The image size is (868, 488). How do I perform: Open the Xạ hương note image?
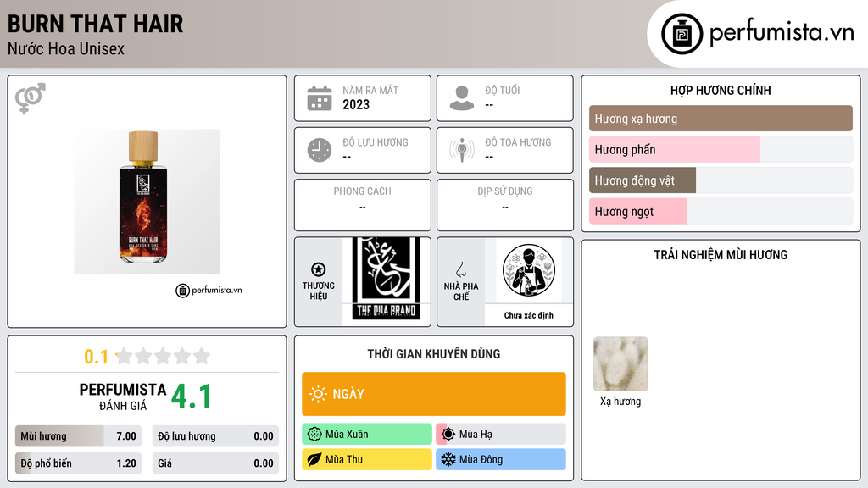[620, 364]
